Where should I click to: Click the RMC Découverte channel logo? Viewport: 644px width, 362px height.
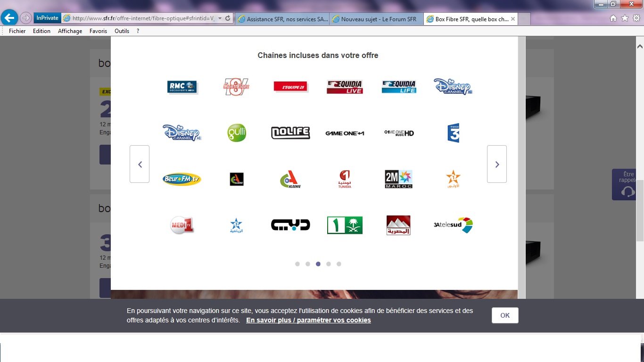[182, 87]
